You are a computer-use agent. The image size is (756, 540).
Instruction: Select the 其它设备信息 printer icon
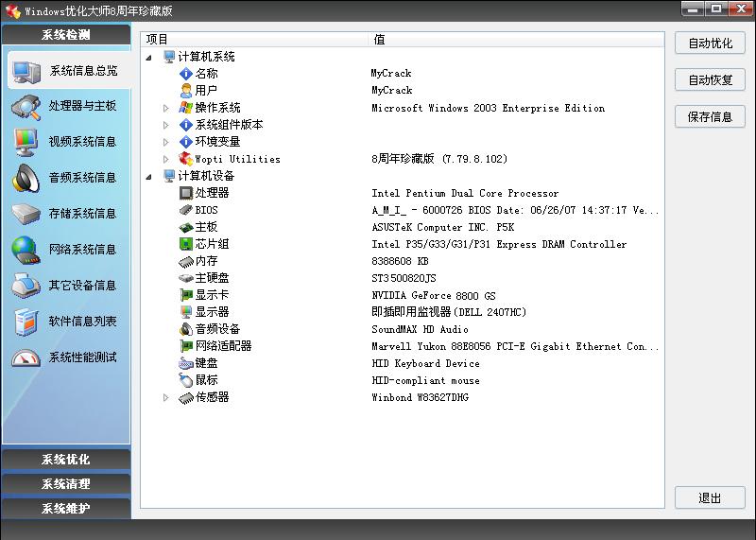[x=26, y=286]
